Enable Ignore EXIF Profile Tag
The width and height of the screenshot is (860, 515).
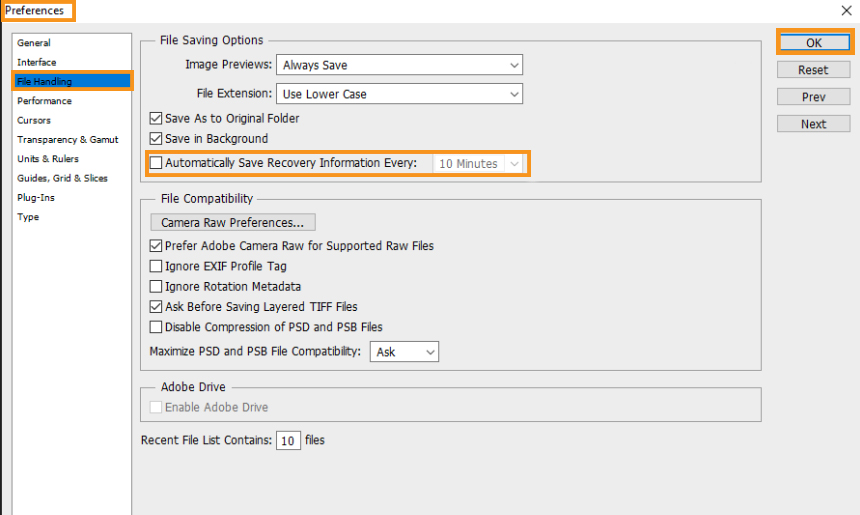(156, 266)
